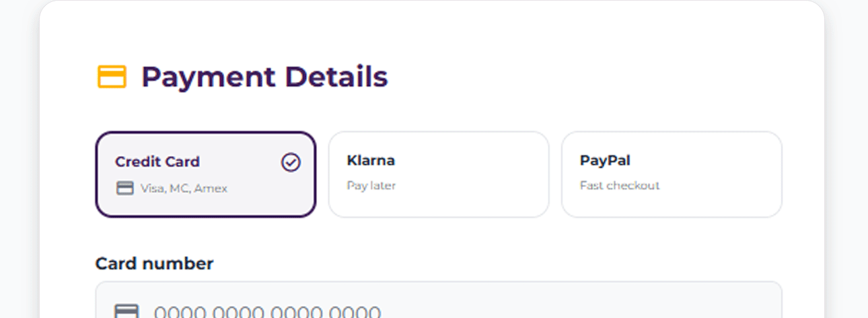
Task: Click the "Pay later" subtitle under Klarna
Action: tap(371, 186)
